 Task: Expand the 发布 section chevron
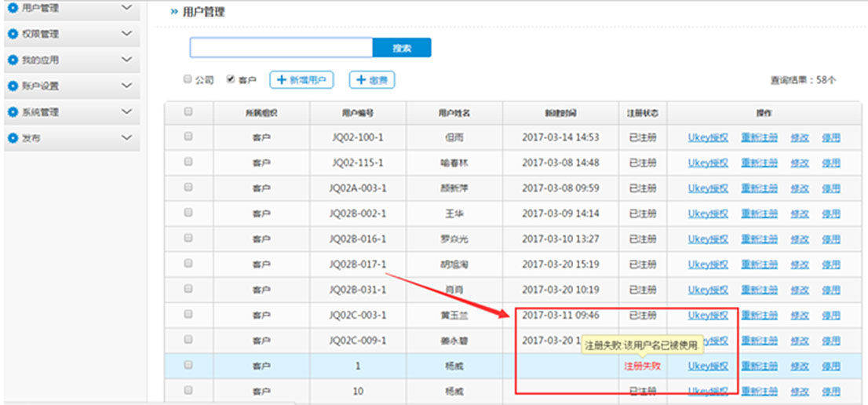[x=127, y=138]
